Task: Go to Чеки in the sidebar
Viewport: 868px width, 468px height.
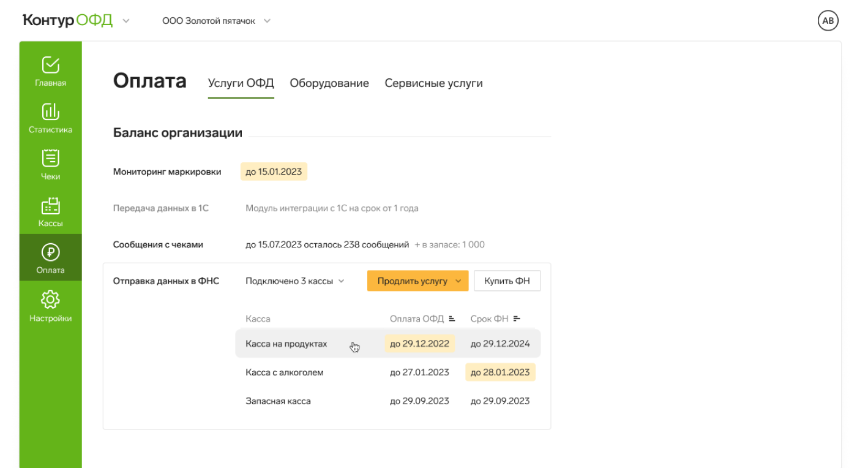Action: coord(50,165)
